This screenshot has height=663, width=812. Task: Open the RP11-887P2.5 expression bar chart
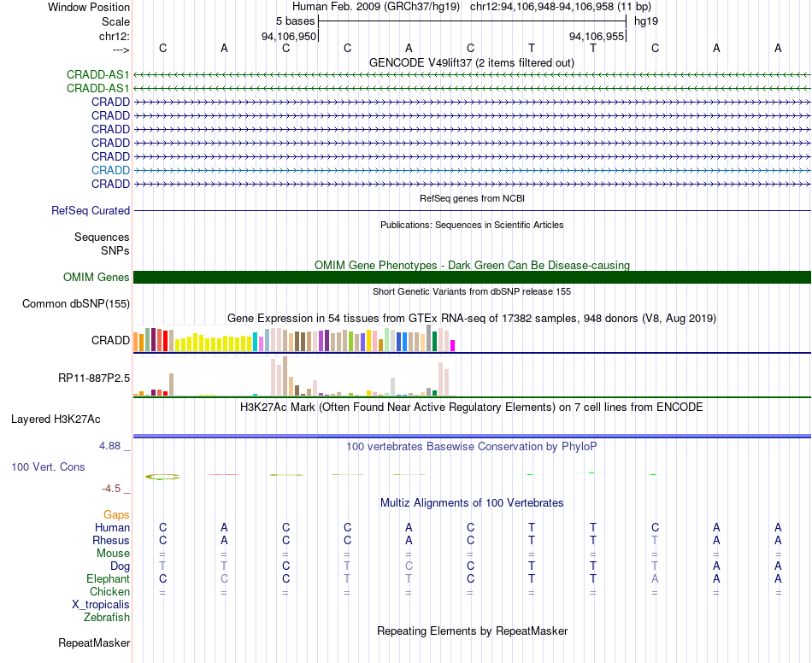[x=294, y=376]
